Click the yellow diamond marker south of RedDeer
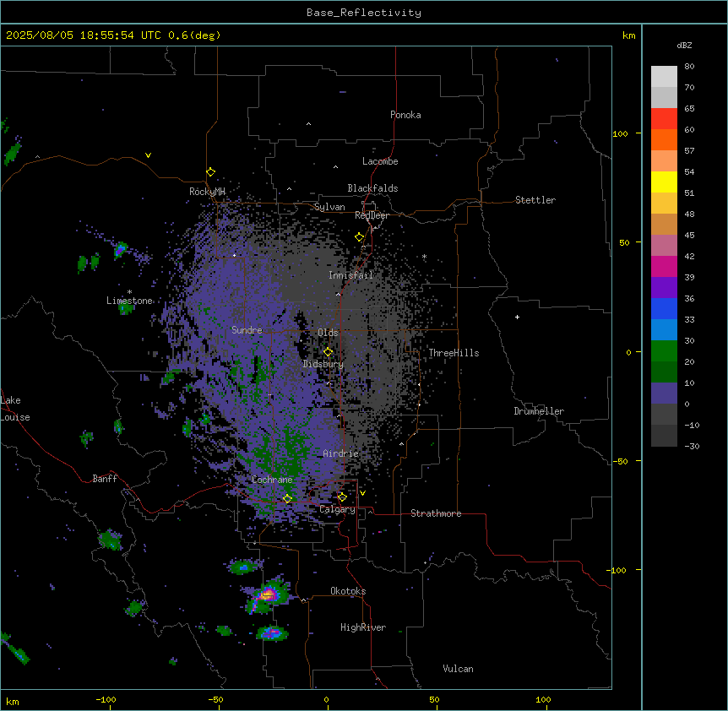728x711 pixels. point(359,237)
